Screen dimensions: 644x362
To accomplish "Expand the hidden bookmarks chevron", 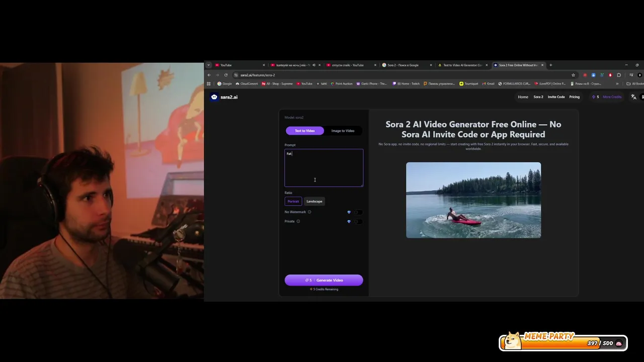I will [617, 83].
